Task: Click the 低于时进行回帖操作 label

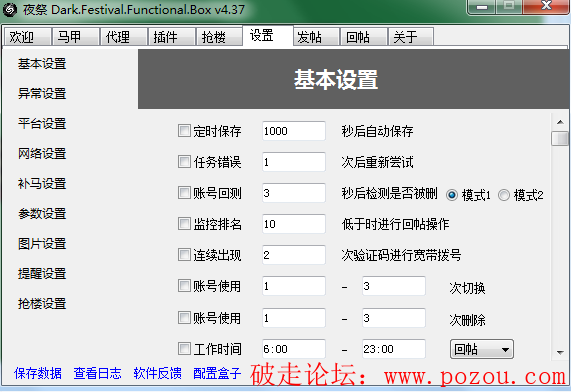Action: (395, 224)
